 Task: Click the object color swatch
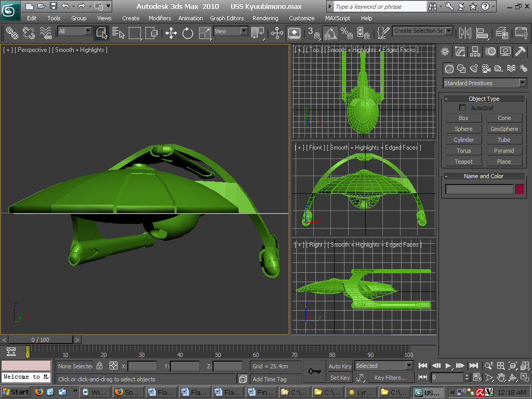tap(520, 189)
